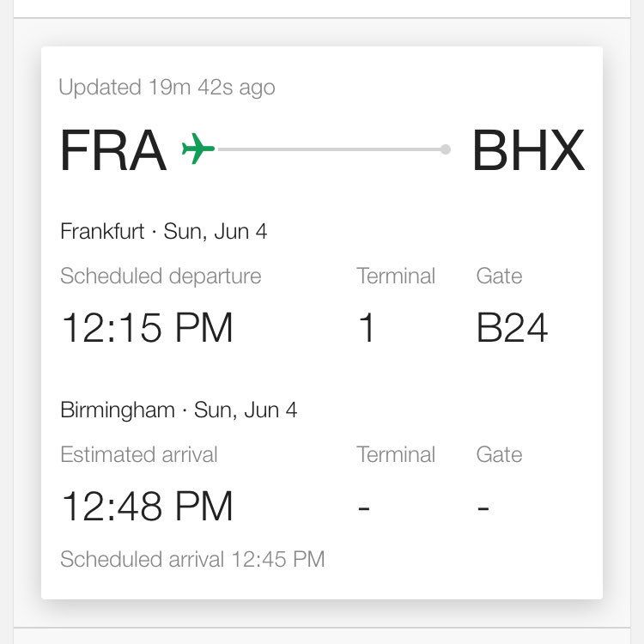
Task: Click the arrival Gate label
Action: click(x=499, y=454)
